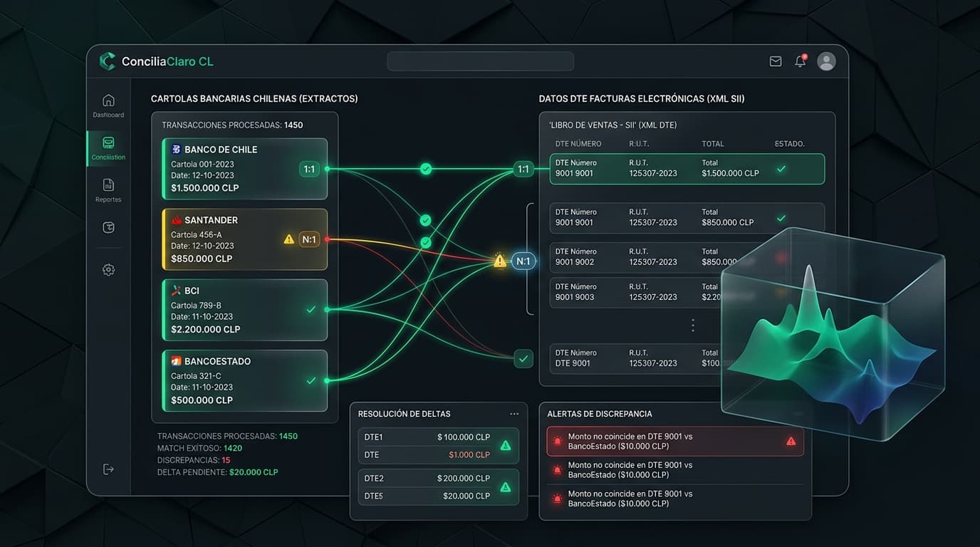
Task: Select the Banco de Chile cartola card
Action: coord(244,169)
